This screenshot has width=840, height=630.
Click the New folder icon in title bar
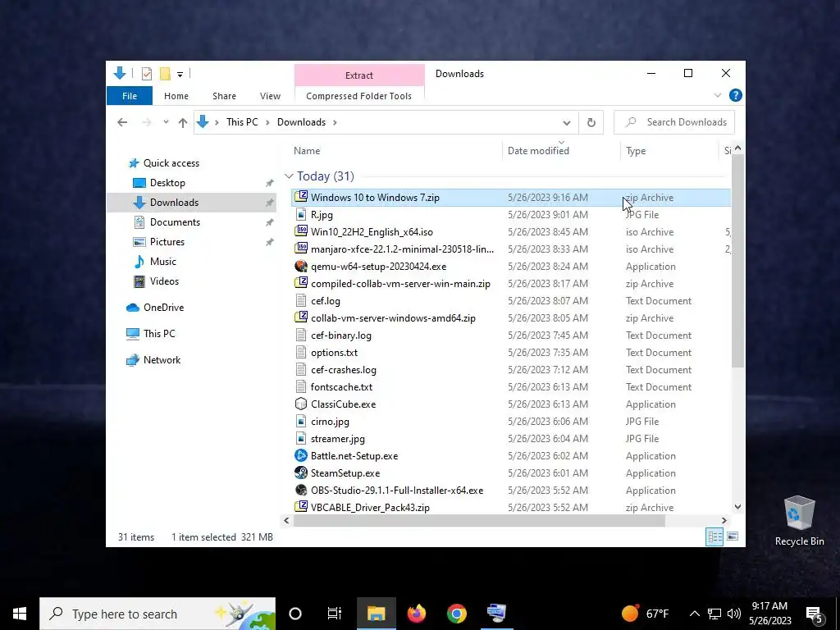tap(165, 73)
